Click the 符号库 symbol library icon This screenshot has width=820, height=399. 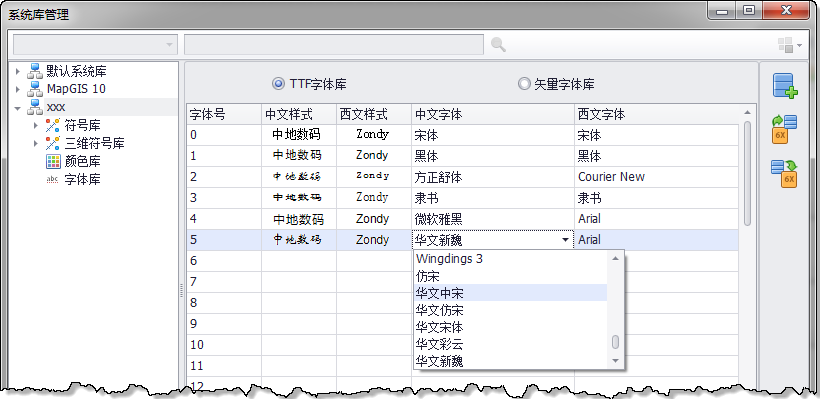click(x=53, y=126)
